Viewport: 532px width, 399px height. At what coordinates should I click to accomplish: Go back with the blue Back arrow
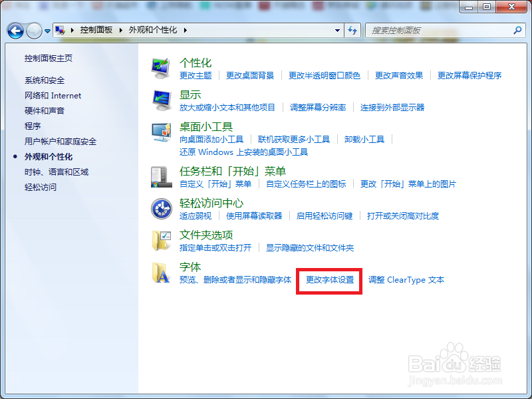(x=15, y=31)
